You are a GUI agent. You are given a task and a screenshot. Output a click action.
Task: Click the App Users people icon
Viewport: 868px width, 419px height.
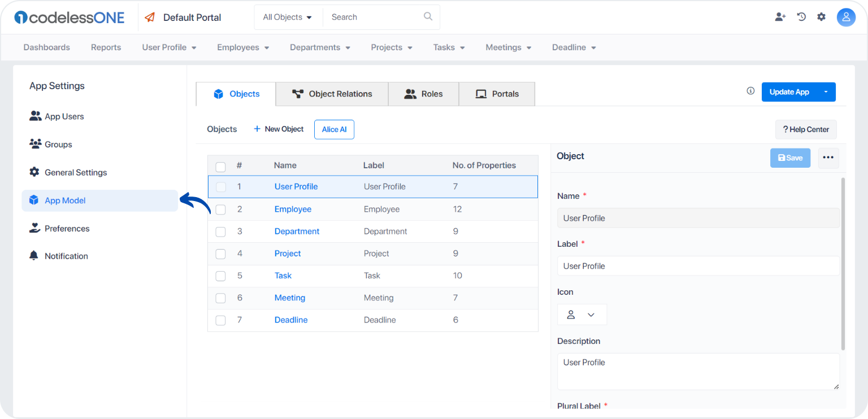coord(36,116)
